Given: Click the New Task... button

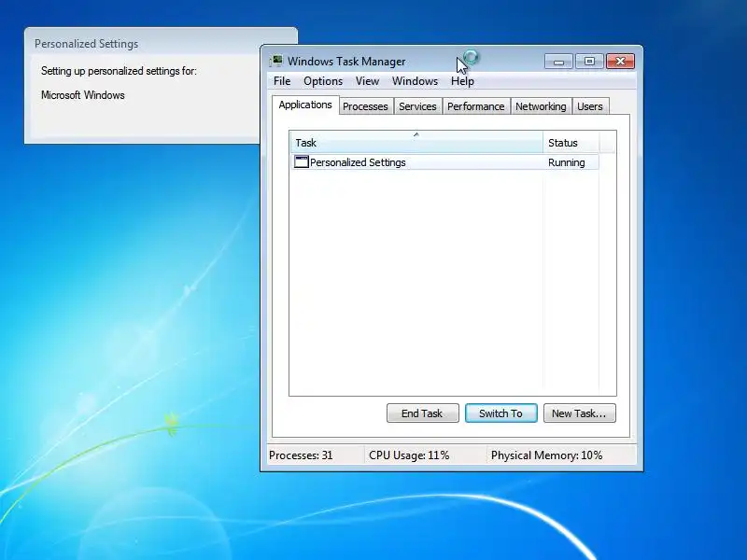Looking at the screenshot, I should pos(579,413).
